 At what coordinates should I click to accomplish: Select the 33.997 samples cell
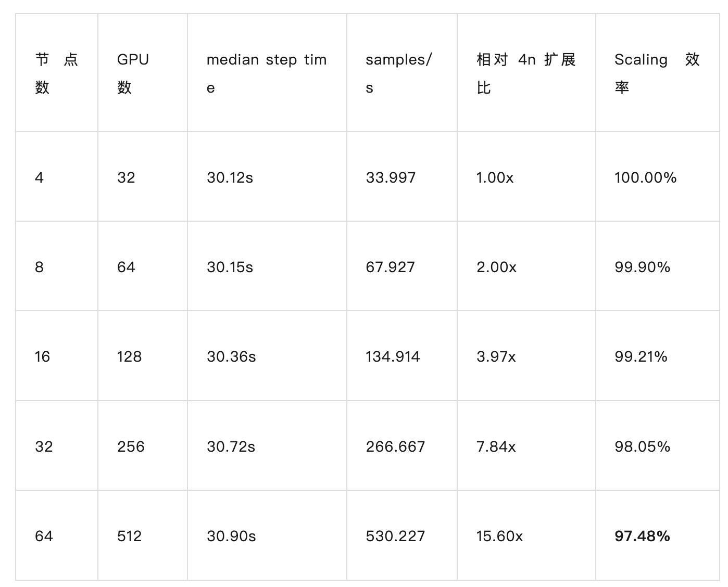click(402, 177)
